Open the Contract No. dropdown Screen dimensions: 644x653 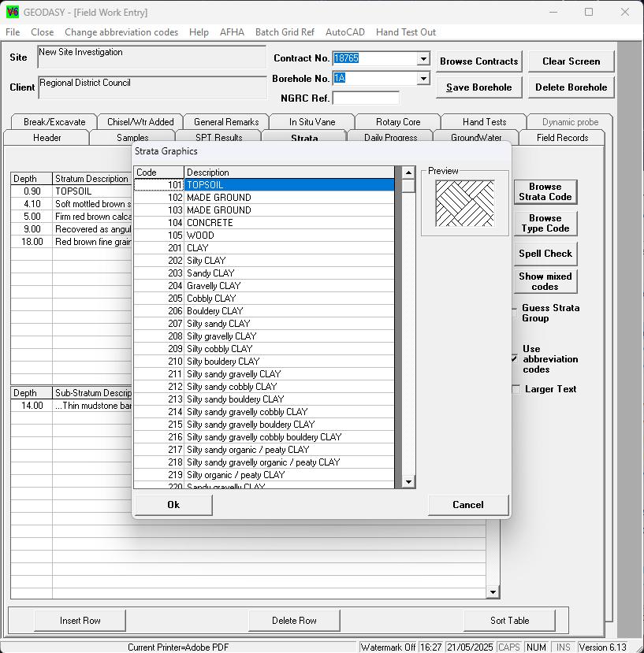click(423, 59)
